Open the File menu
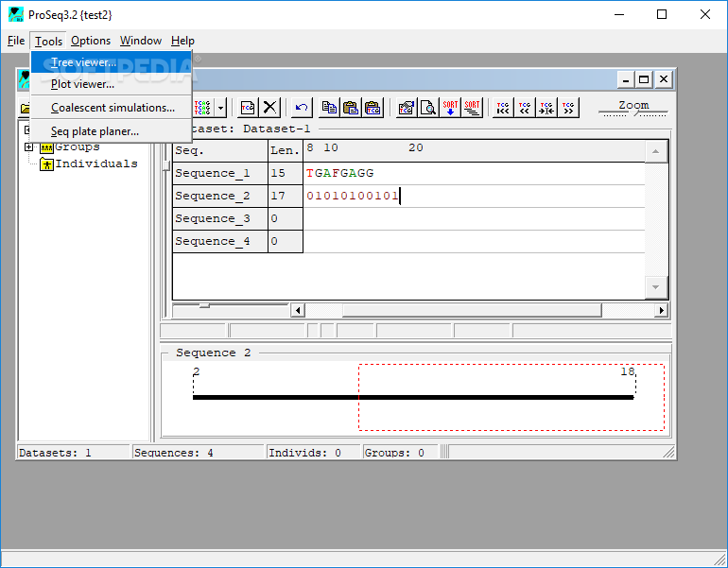The height and width of the screenshot is (568, 728). coord(16,41)
